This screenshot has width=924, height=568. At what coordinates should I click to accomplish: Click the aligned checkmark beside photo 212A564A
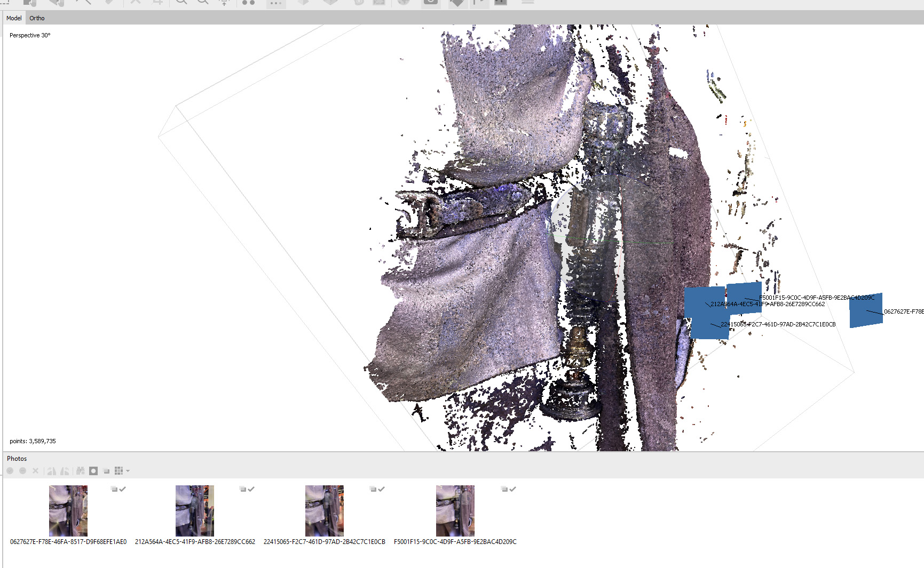pos(251,489)
